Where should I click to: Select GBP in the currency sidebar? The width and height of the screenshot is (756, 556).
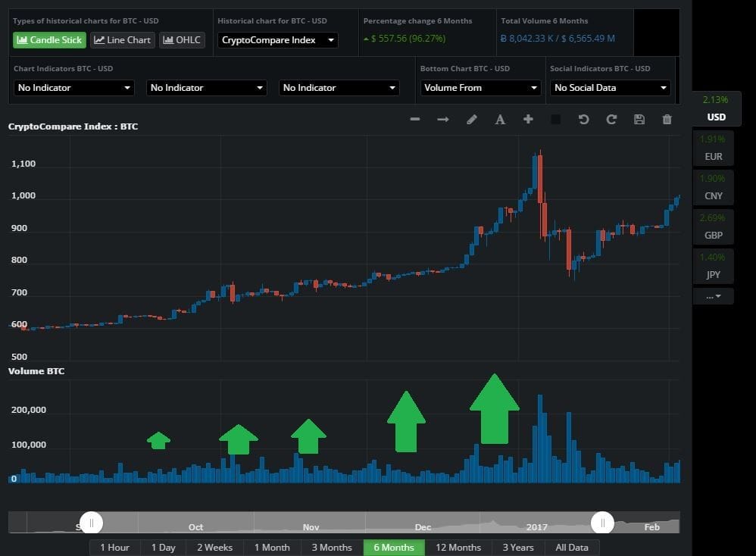[713, 235]
